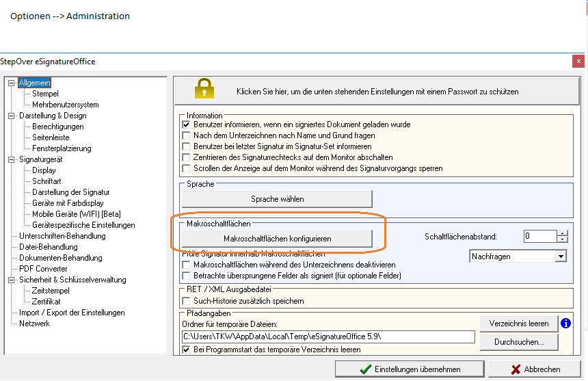Click the Sprache wählen button
The width and height of the screenshot is (588, 381).
pos(277,199)
